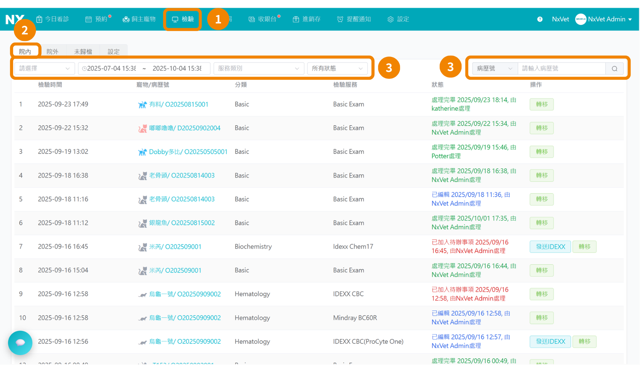Switch to the 設定 tab below header

pyautogui.click(x=113, y=51)
